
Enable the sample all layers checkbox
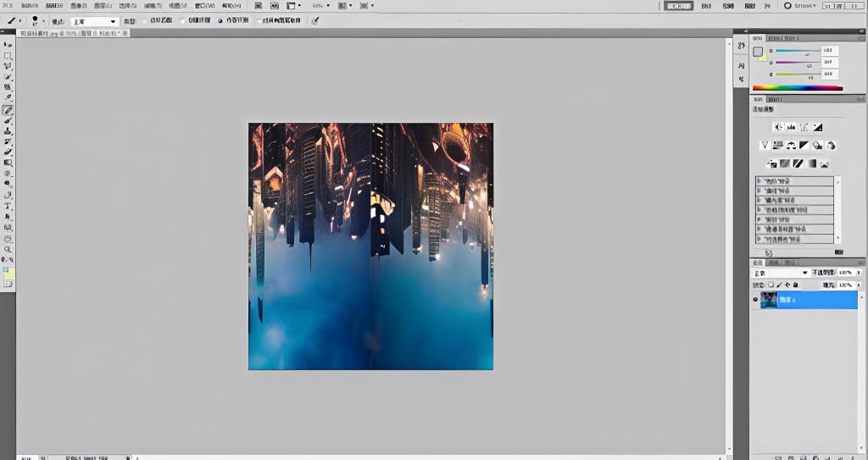[x=259, y=21]
